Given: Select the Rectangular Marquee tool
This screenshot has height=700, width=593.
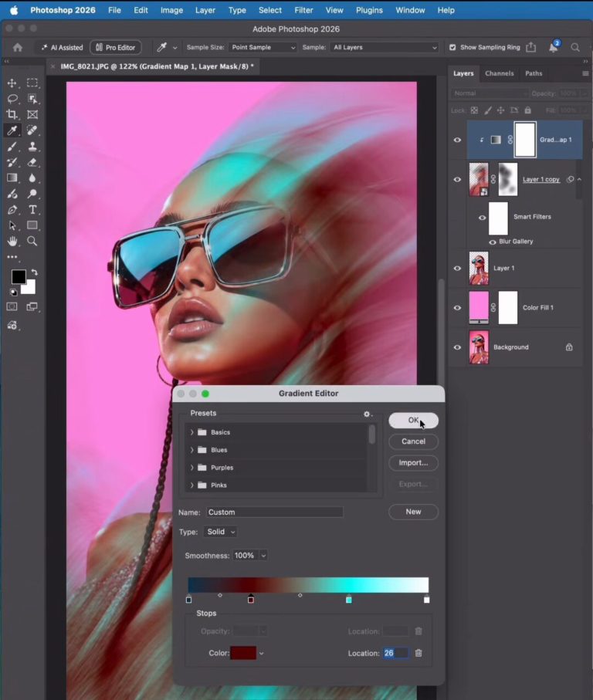Looking at the screenshot, I should click(32, 83).
